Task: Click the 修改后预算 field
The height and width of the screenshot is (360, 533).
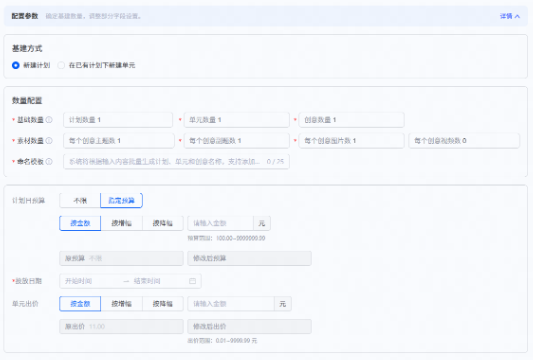Action: point(250,258)
